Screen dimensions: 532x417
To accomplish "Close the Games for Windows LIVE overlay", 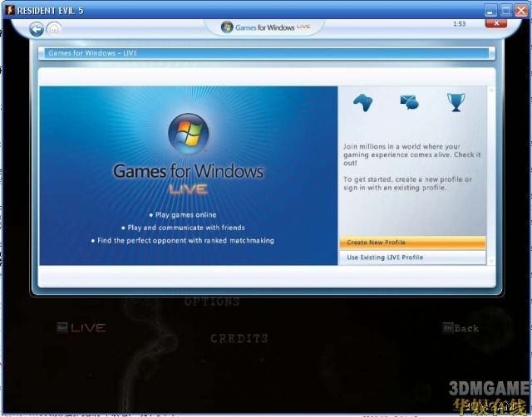I will click(496, 23).
